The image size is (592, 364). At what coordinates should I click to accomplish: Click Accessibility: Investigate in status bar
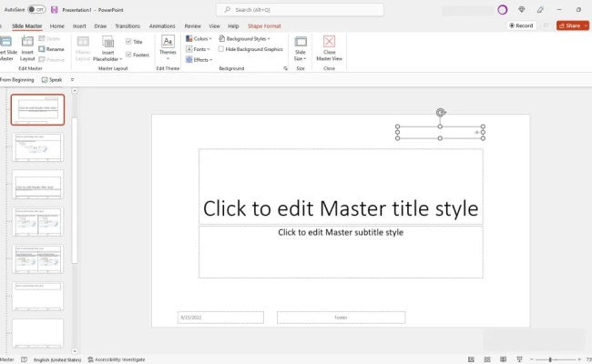(x=117, y=359)
